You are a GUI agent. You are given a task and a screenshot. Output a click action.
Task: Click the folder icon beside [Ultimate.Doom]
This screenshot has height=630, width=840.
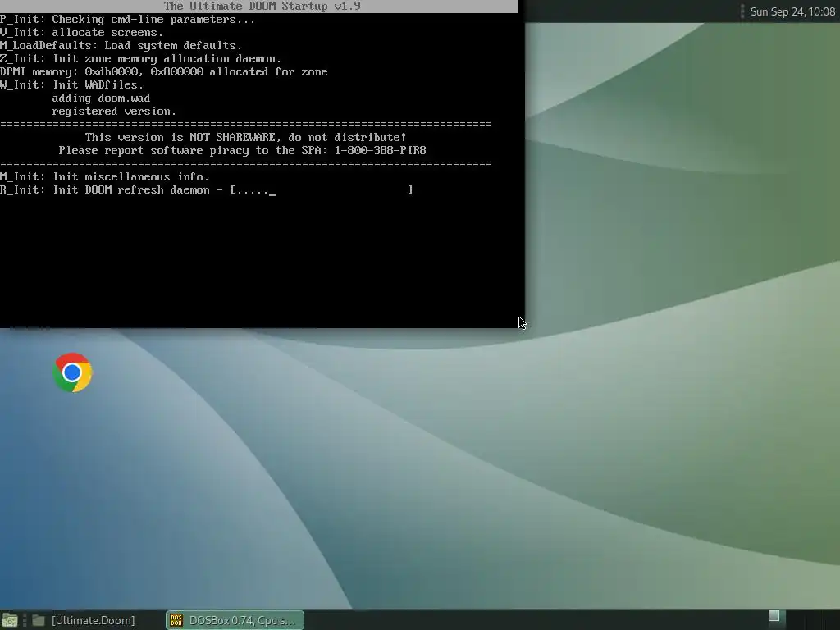click(x=38, y=620)
